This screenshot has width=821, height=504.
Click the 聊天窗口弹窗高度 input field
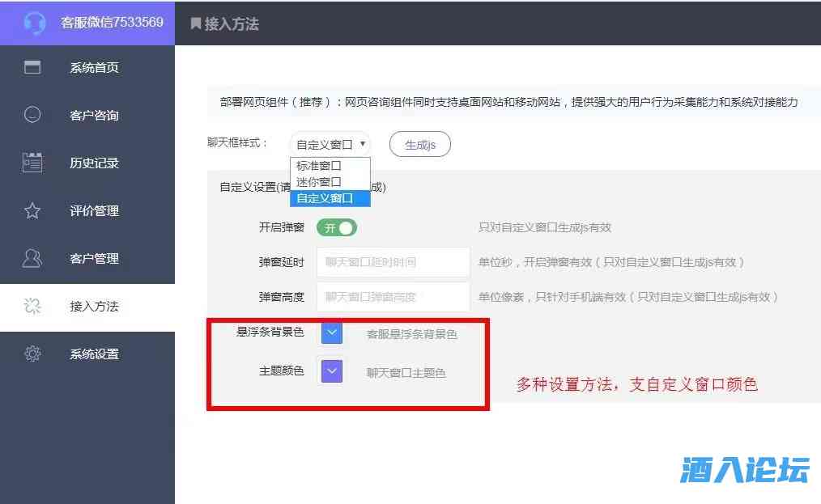(394, 297)
